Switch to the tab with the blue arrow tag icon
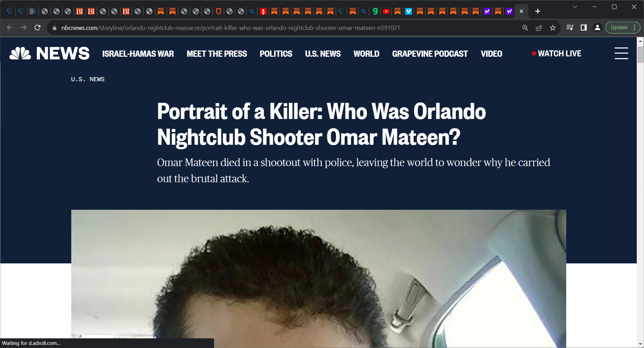 click(x=33, y=11)
